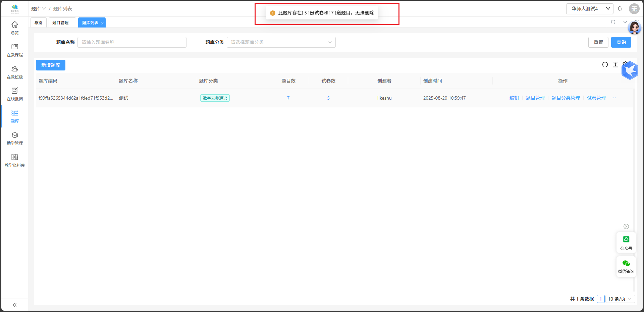Click the 新增题库 button

pyautogui.click(x=51, y=65)
